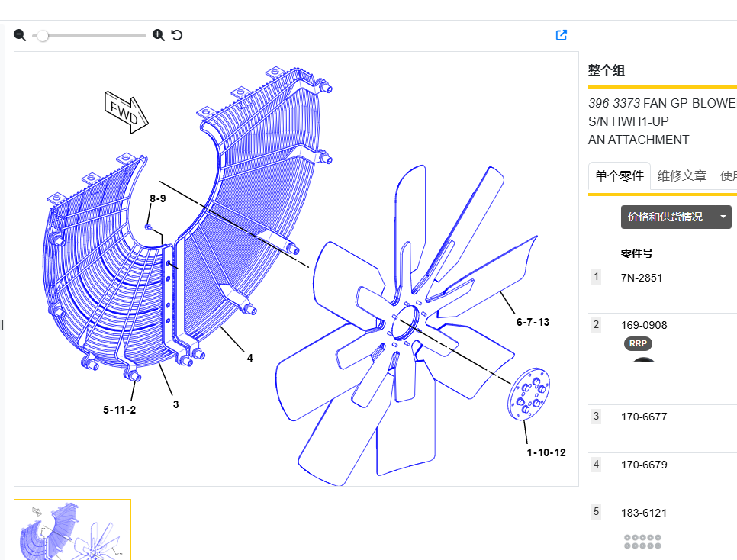Select row number 4 in the parts list
The width and height of the screenshot is (737, 560).
(x=597, y=464)
